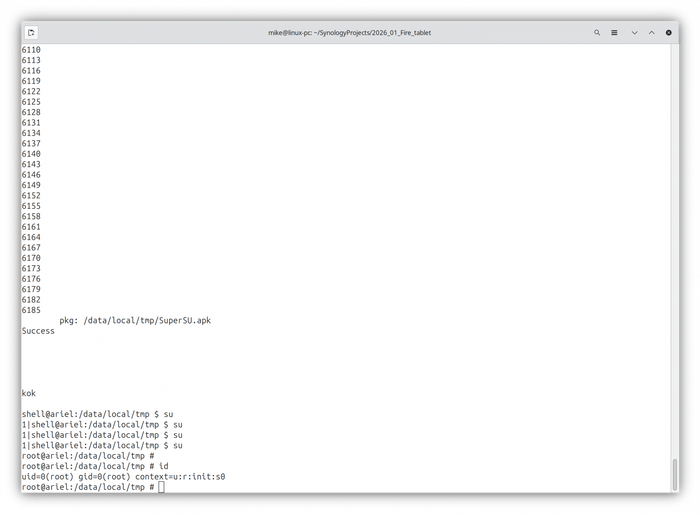Open a new terminal tab
700x514 pixels.
[32, 32]
